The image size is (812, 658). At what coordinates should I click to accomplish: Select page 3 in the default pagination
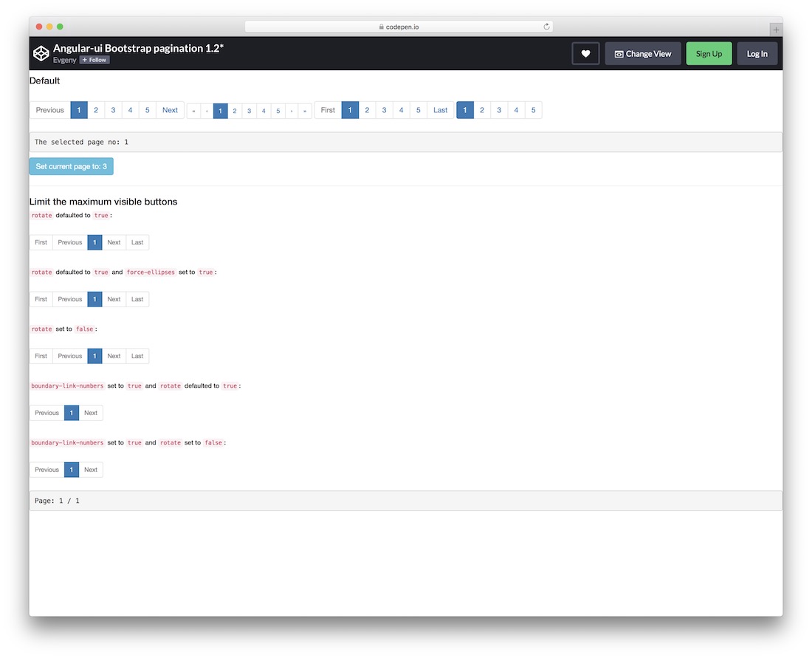[x=112, y=110]
